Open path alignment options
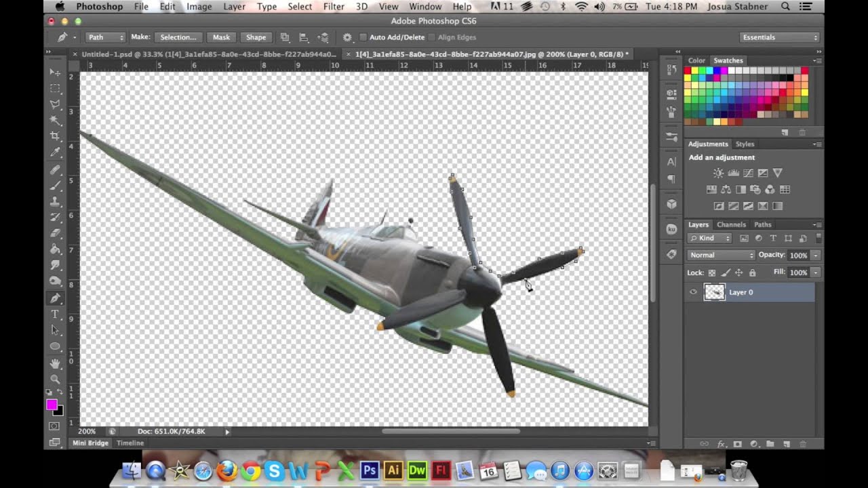The width and height of the screenshot is (868, 488). click(x=304, y=37)
